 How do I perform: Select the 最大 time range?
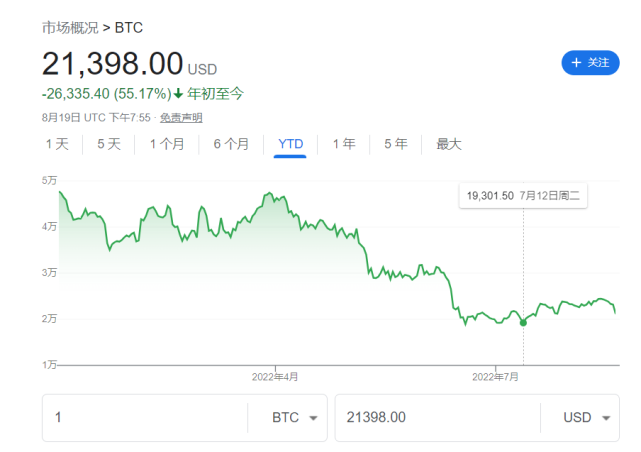[x=449, y=144]
